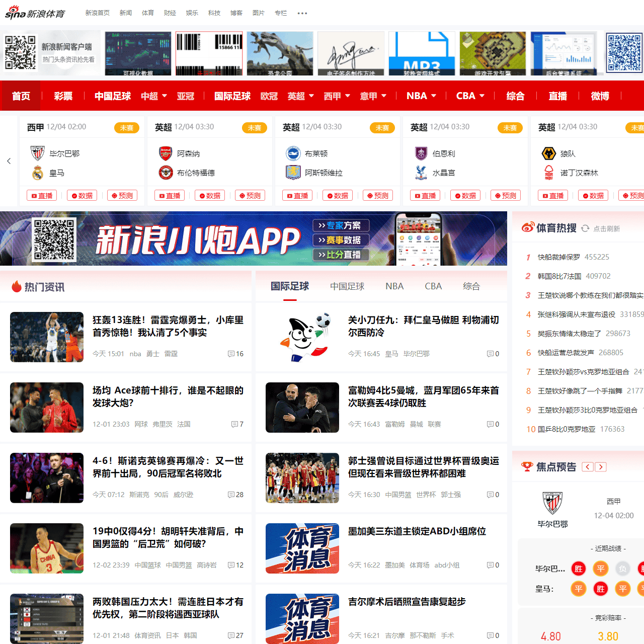Select 体育 in the top navigation

click(x=147, y=13)
